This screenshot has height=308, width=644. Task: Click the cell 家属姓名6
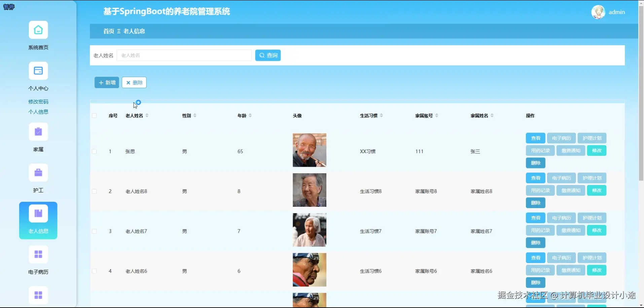pos(481,271)
